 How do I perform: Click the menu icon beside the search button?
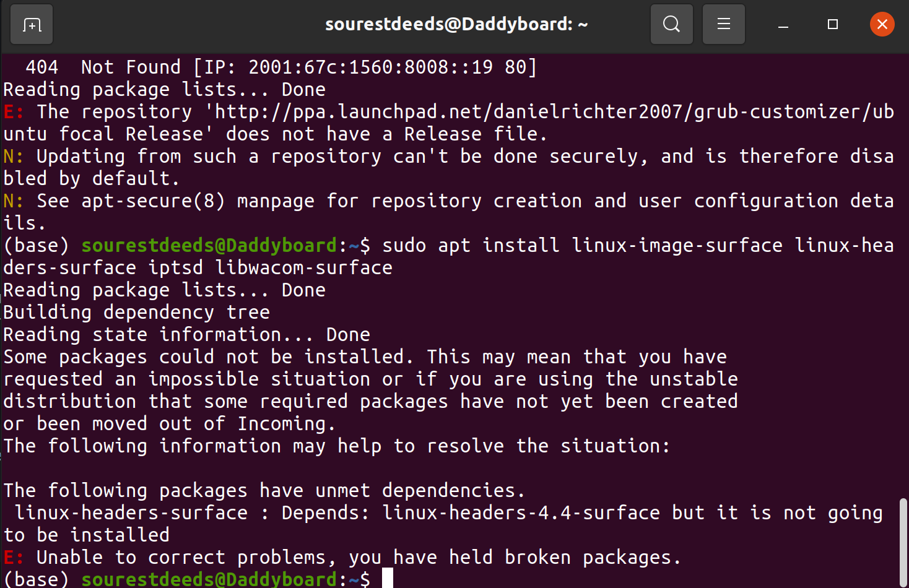click(x=723, y=24)
